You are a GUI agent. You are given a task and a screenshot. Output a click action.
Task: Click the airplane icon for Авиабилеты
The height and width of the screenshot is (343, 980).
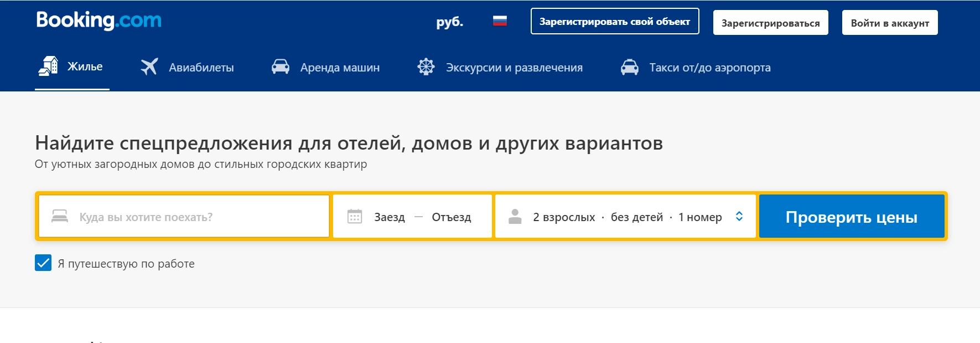(x=149, y=67)
